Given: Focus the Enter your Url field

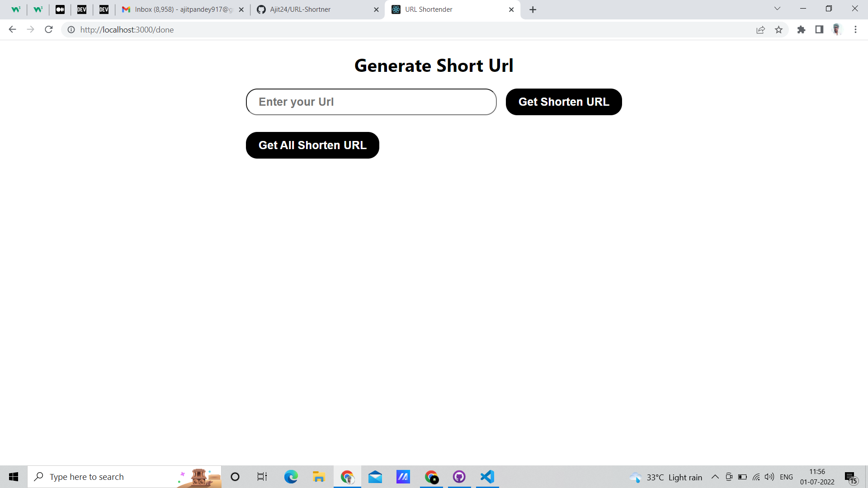Looking at the screenshot, I should click(371, 102).
